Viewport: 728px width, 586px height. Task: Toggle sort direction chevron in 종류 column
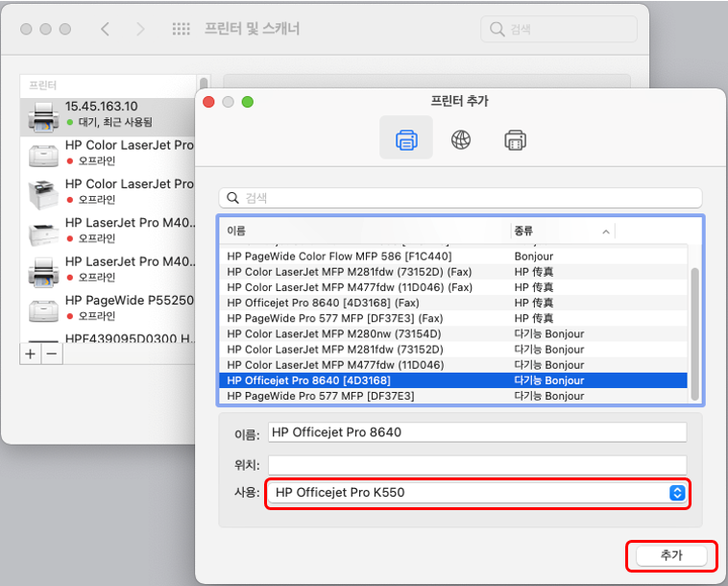point(605,232)
